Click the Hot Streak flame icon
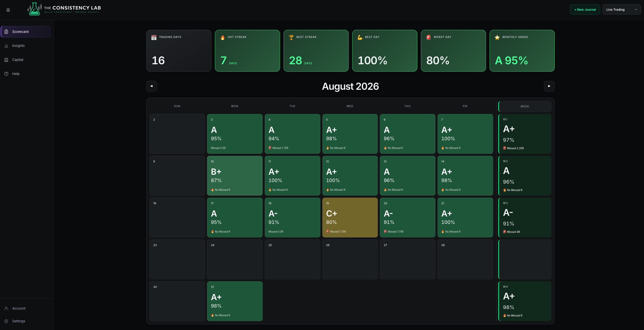The height and width of the screenshot is (330, 644). (223, 37)
